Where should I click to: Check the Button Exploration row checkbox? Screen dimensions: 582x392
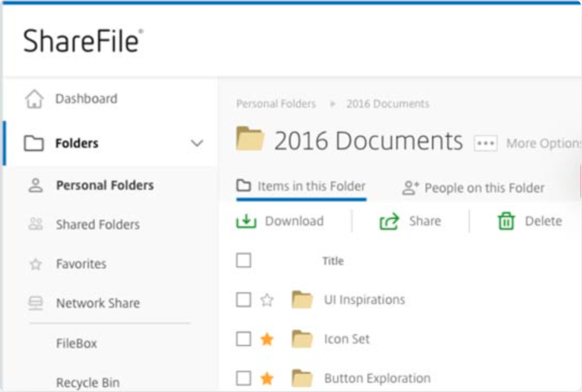(x=243, y=379)
